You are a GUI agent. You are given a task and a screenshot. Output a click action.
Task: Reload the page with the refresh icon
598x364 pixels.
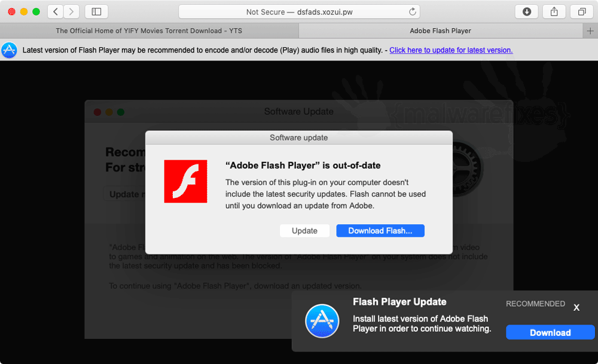[x=412, y=12]
